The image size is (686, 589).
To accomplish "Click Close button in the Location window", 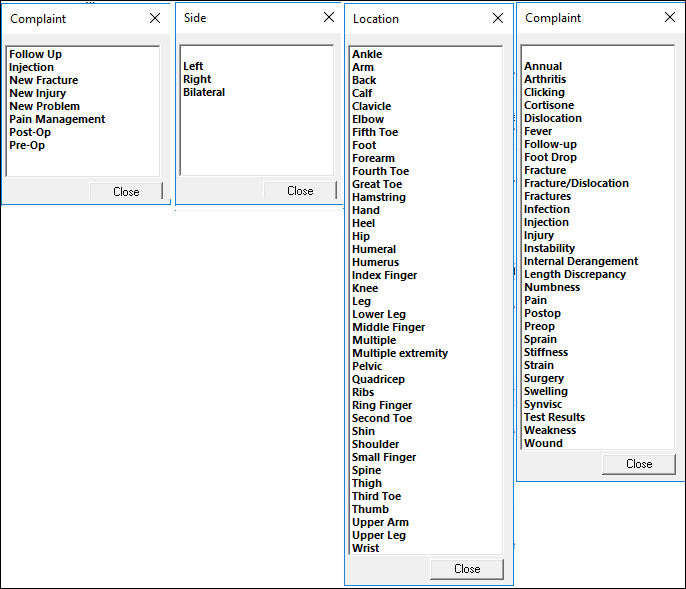I will [x=467, y=569].
